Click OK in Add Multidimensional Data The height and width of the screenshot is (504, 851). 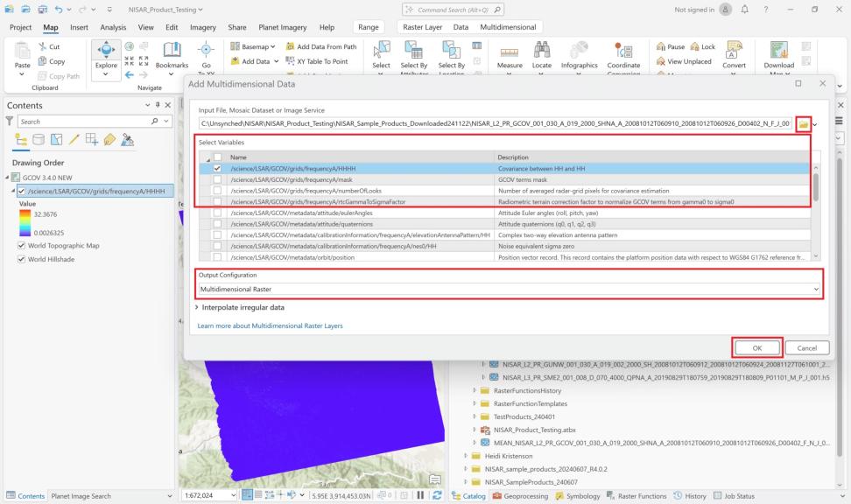click(757, 348)
